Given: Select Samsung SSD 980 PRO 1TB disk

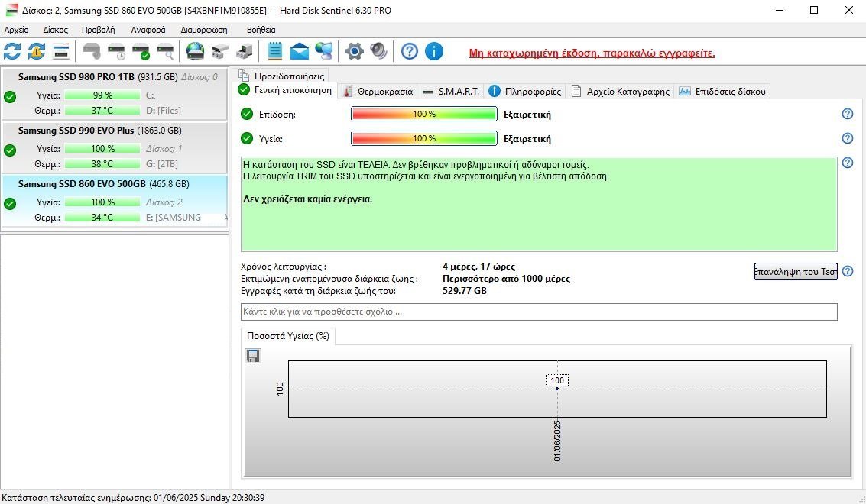Looking at the screenshot, I should tap(115, 93).
